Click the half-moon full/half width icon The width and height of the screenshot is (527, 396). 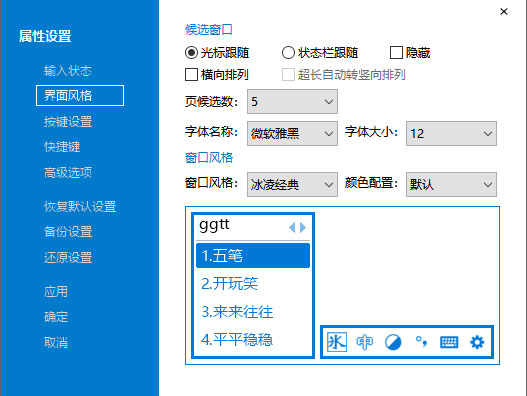click(x=393, y=342)
